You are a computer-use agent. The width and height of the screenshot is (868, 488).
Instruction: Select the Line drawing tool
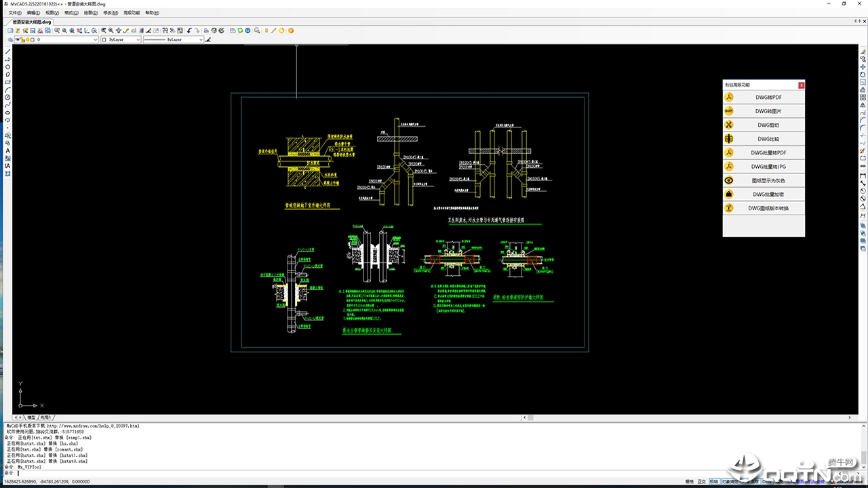click(x=8, y=52)
